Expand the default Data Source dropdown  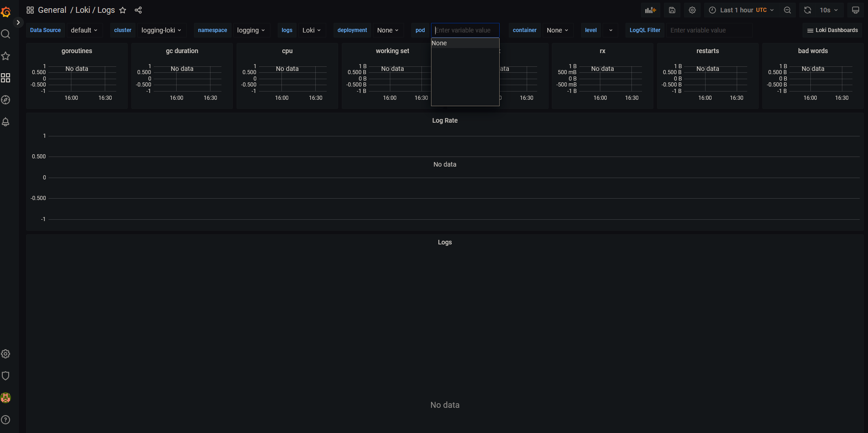84,30
